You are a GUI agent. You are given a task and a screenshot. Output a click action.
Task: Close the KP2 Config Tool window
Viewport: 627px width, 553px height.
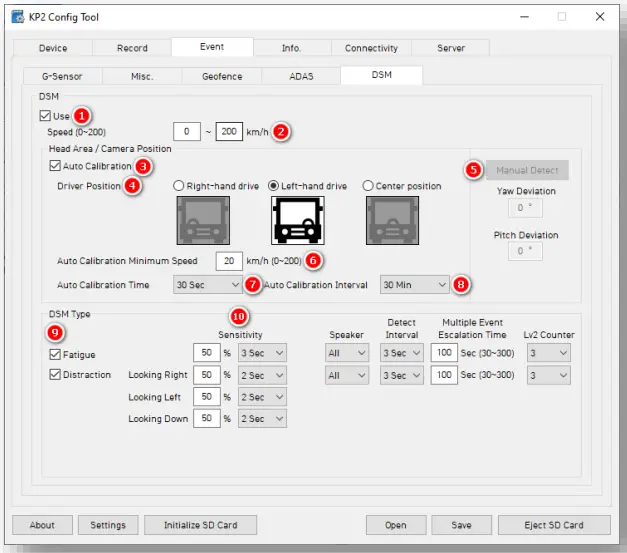point(600,17)
